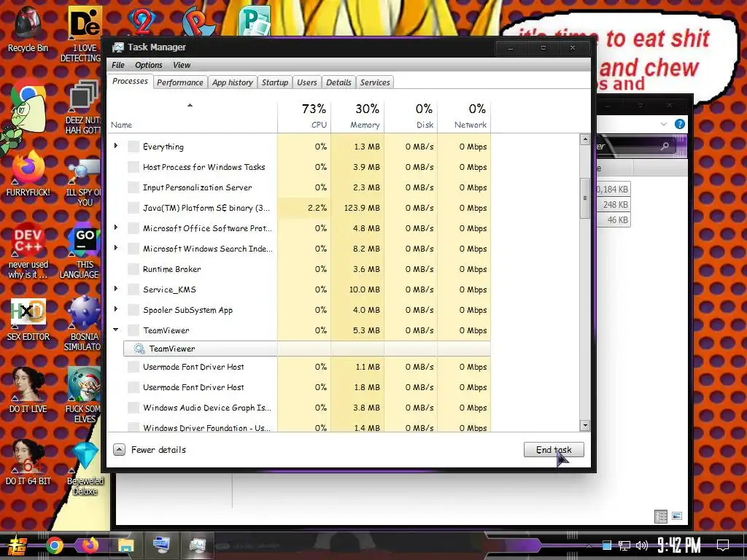Show hidden tray icons chevron
Viewport: 747px width, 560px height.
589,545
